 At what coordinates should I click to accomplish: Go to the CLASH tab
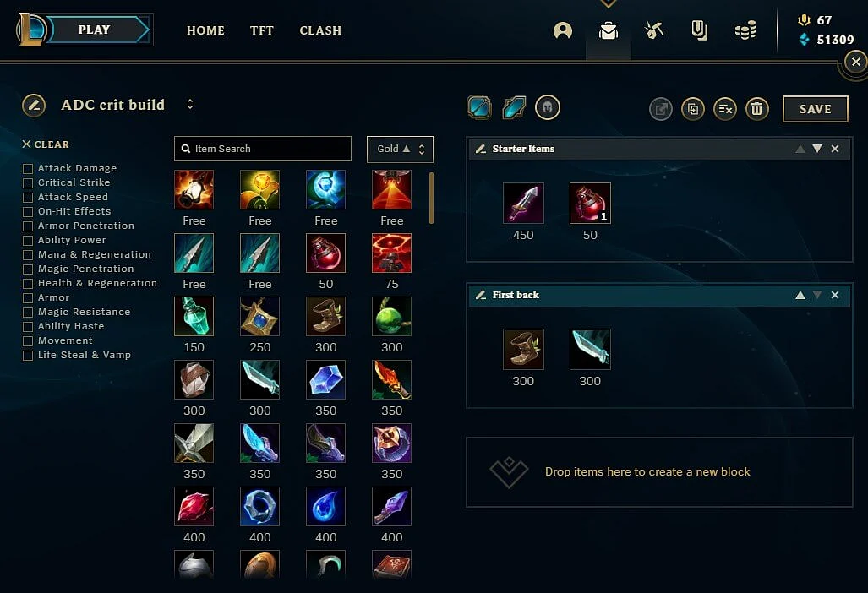[x=320, y=30]
